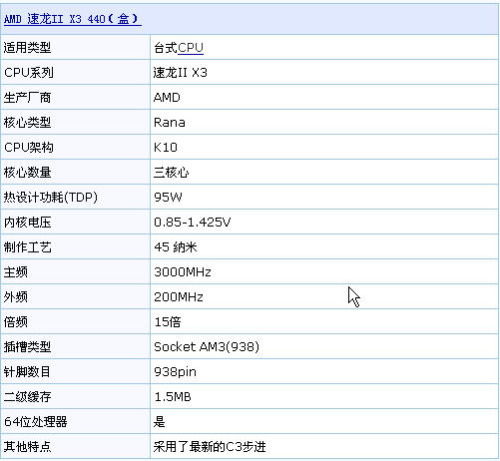The height and width of the screenshot is (461, 500).
Task: Follow the CPU hyperlink after 台式
Action: coord(191,48)
